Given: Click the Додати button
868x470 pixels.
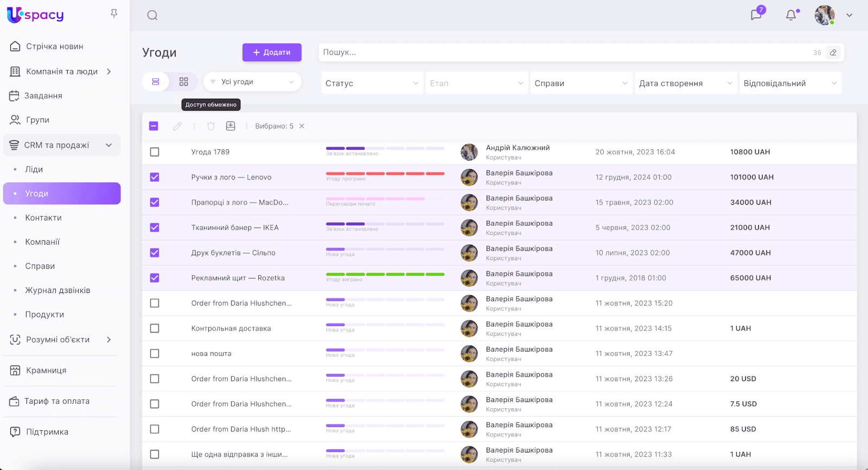Looking at the screenshot, I should click(x=272, y=53).
